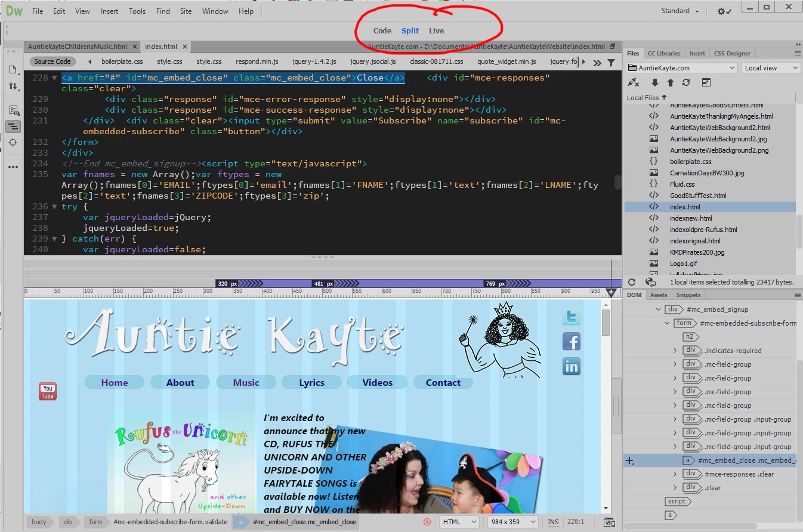This screenshot has height=532, width=803.
Task: Collapse form #mc-embedded-subscribe-form node
Action: [668, 323]
